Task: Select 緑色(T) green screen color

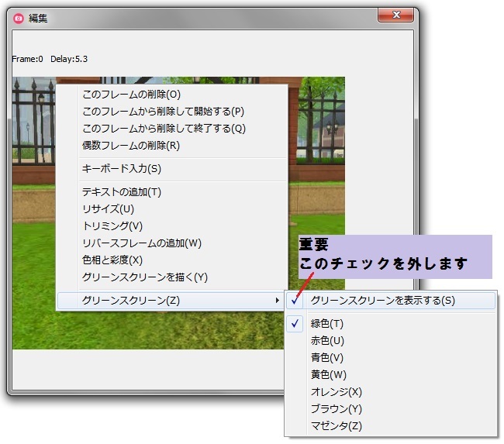Action: coord(391,324)
